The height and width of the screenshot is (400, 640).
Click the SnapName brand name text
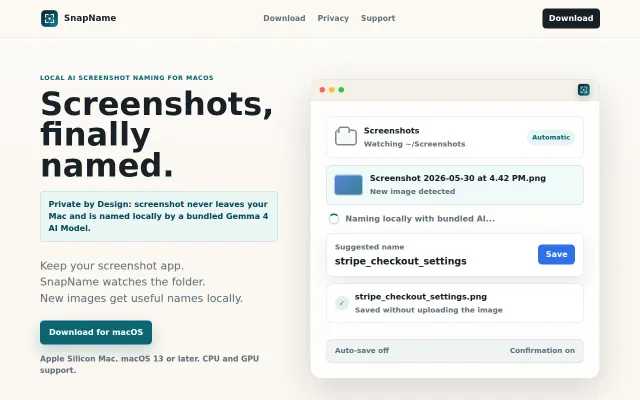point(90,18)
